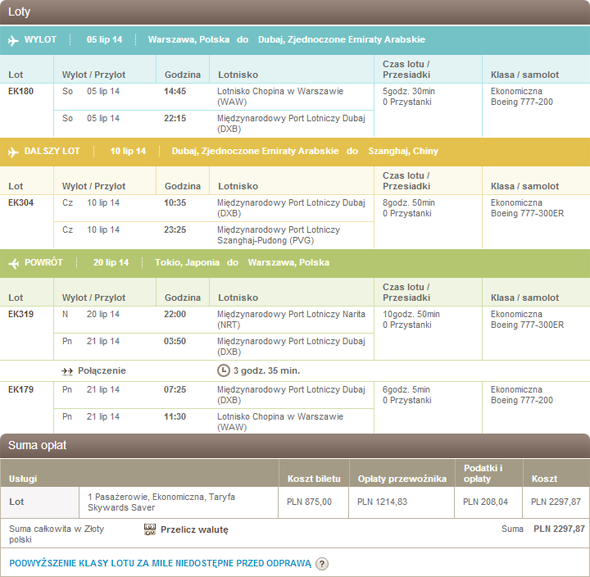Click the Loty section header
590x577 pixels.
[295, 12]
